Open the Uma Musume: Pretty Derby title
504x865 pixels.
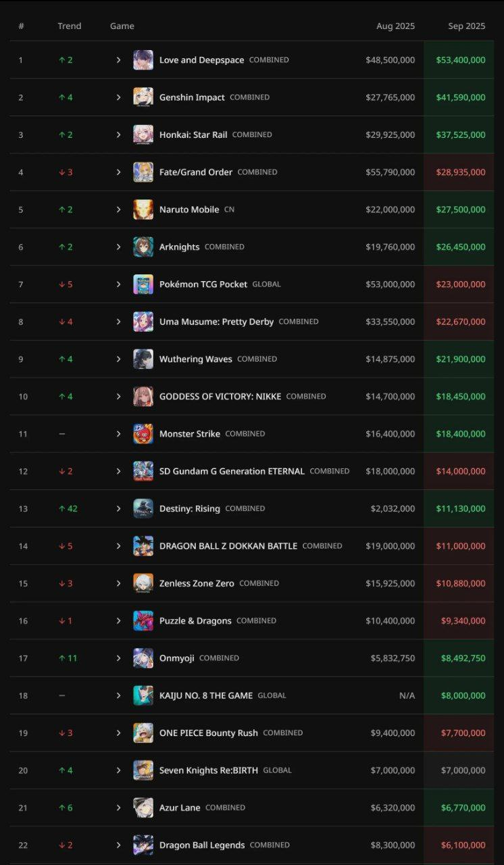(216, 322)
